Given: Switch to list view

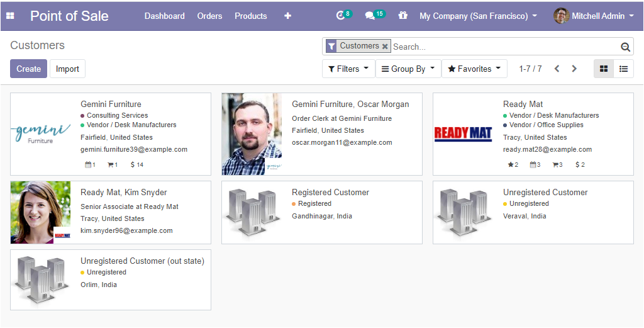Looking at the screenshot, I should [x=623, y=69].
